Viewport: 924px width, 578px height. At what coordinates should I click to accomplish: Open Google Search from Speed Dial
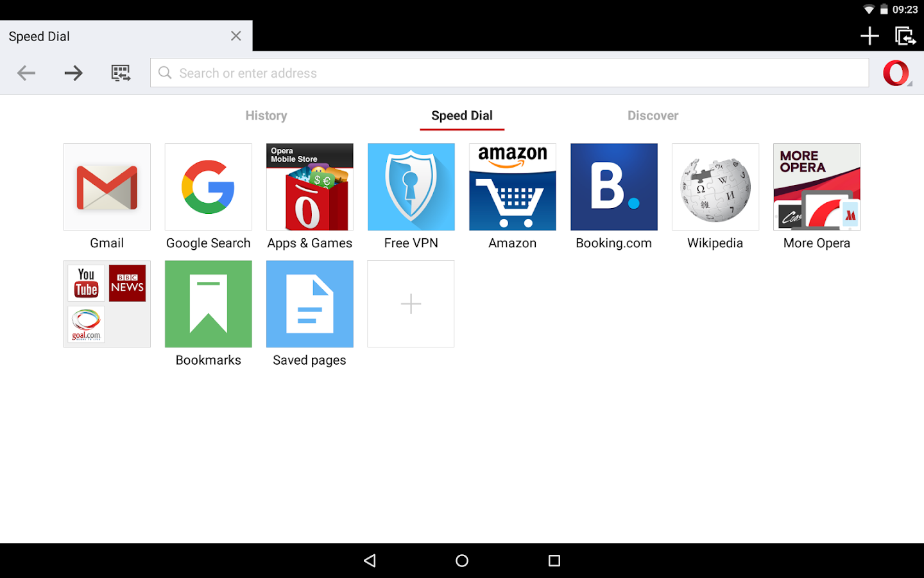pos(208,187)
